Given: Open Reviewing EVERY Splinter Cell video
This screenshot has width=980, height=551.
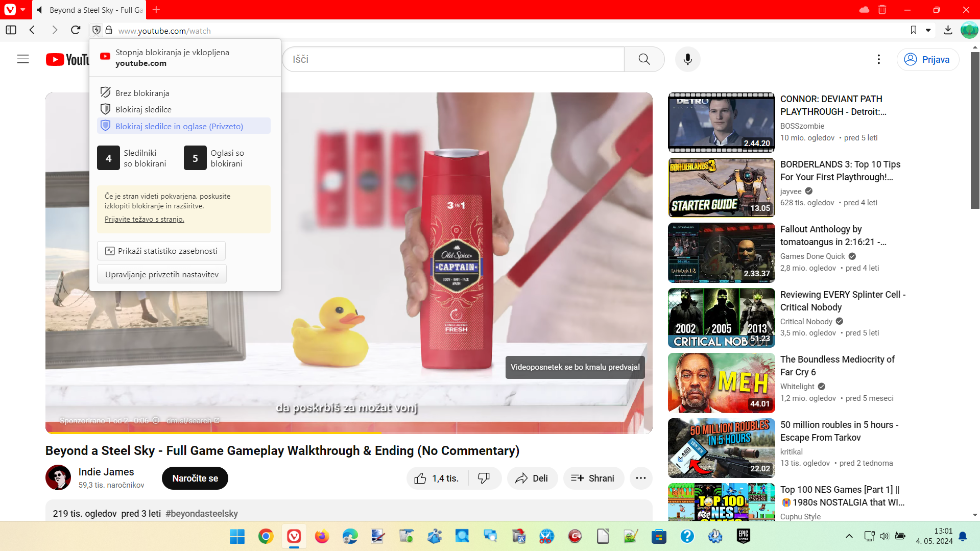Looking at the screenshot, I should [x=843, y=301].
